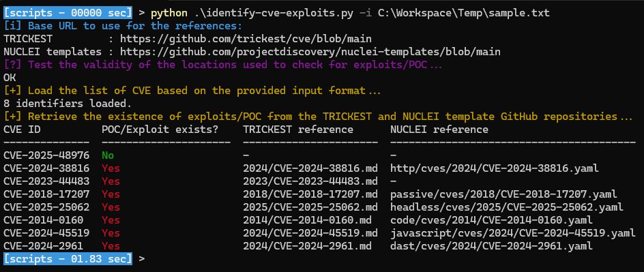Click the 2025/CVE-2025-25062.md reference

coord(310,207)
